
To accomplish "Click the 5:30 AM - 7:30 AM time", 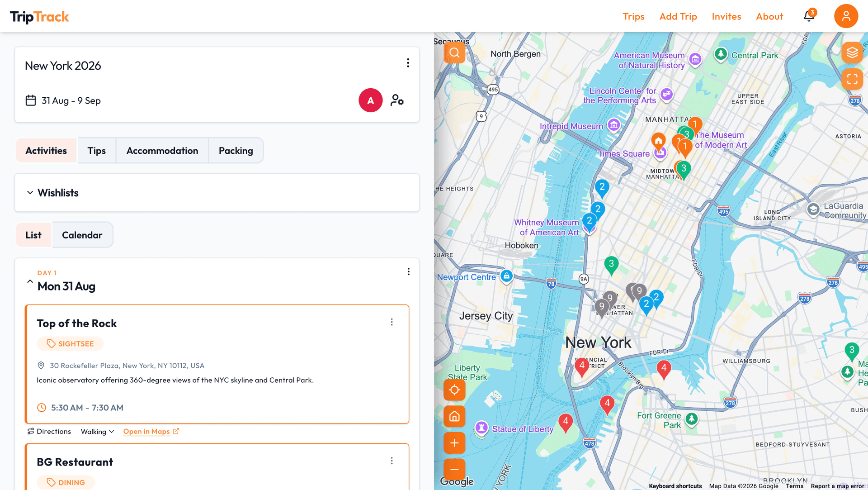I will 87,408.
